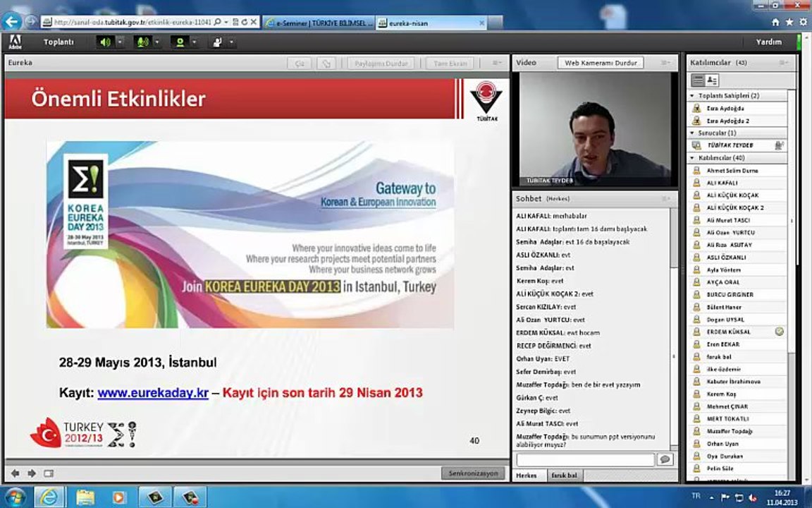Mute the speaker audio icon
Screen dimensions: 812x508
tap(106, 42)
